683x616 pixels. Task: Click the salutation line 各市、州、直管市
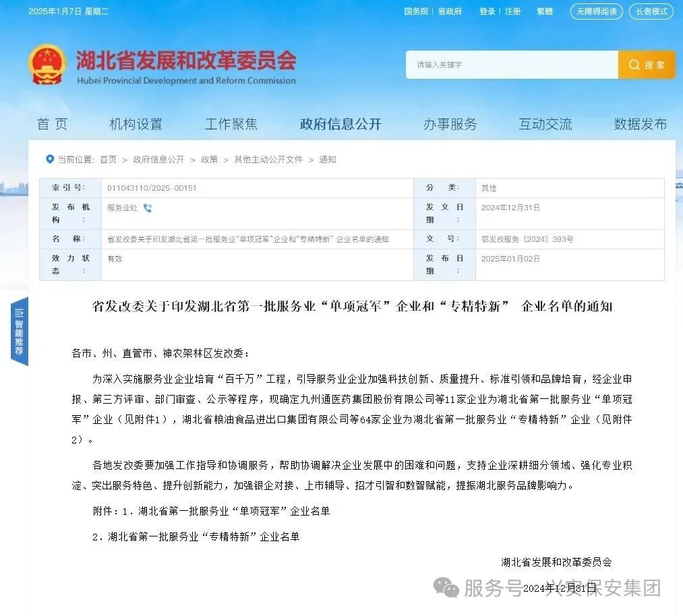(x=160, y=353)
